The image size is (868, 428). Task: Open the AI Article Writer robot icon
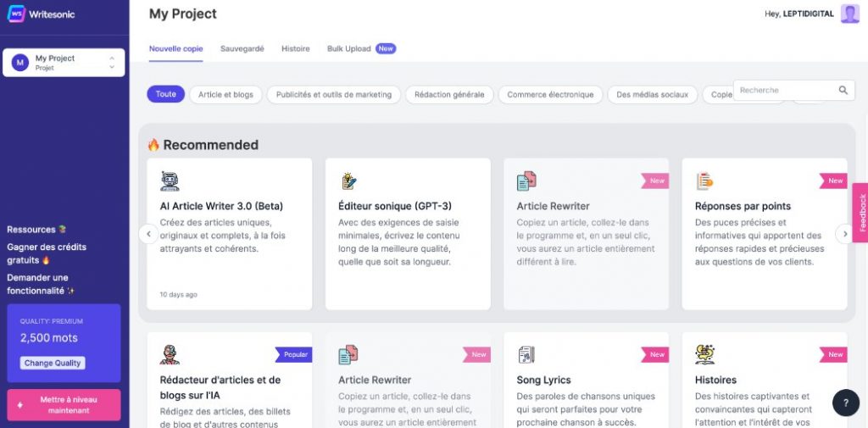170,181
